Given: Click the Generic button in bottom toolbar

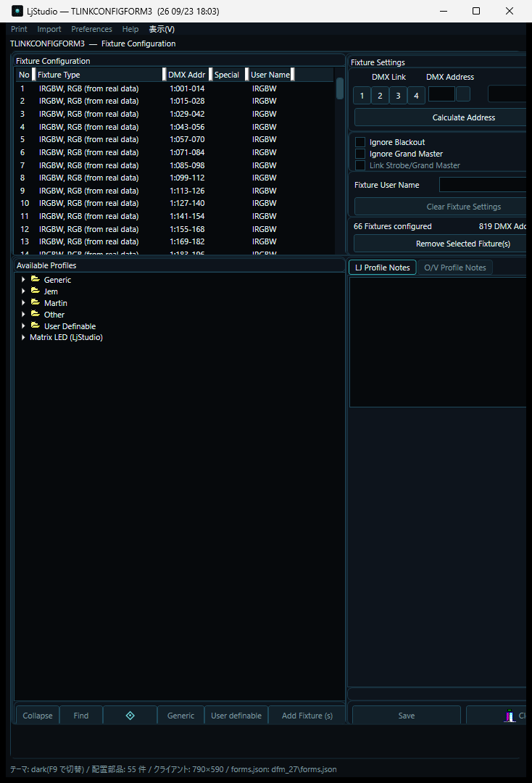Looking at the screenshot, I should tap(180, 716).
